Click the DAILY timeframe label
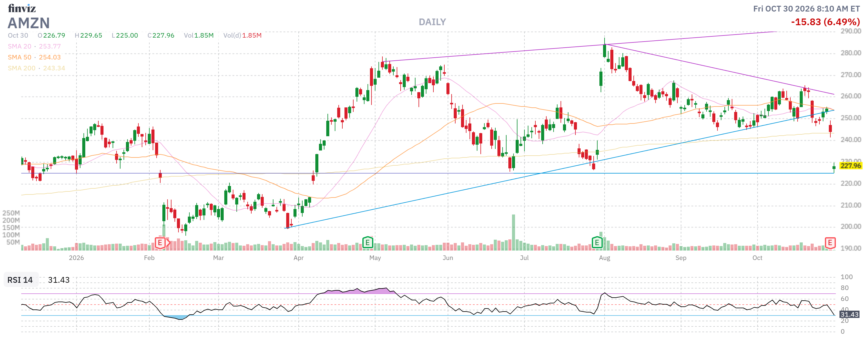The height and width of the screenshot is (341, 868). tap(432, 22)
